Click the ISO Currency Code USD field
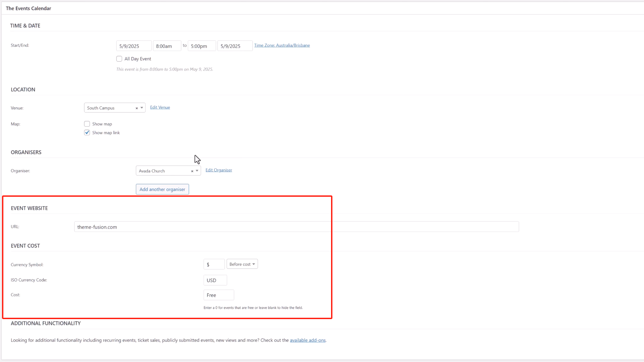 (215, 280)
